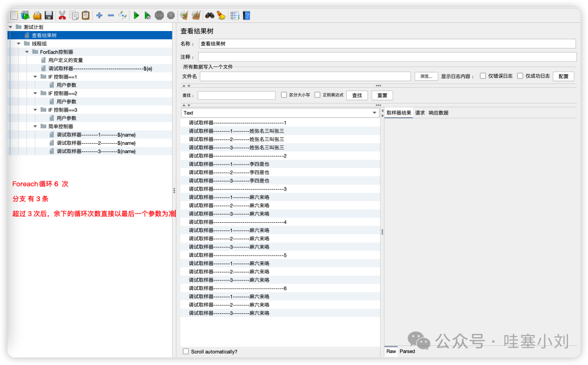Click the 重置 button
588x365 pixels.
pyautogui.click(x=382, y=95)
